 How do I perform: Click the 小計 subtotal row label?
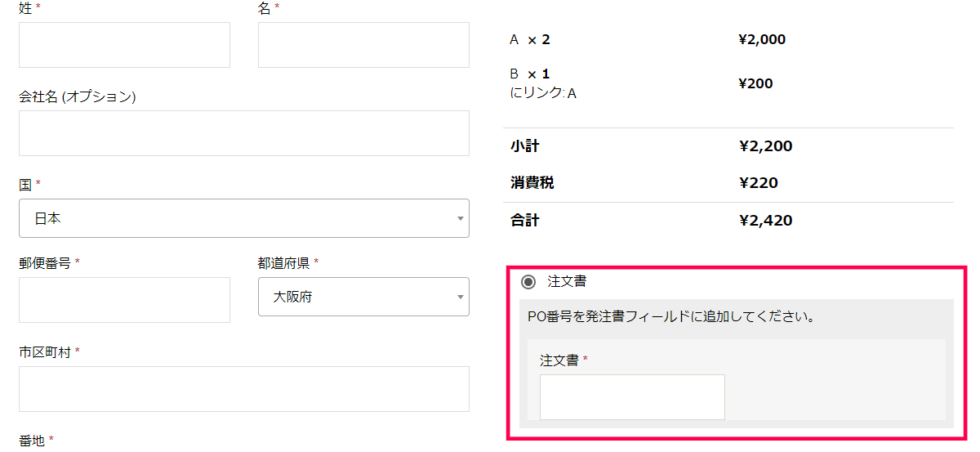pyautogui.click(x=524, y=146)
